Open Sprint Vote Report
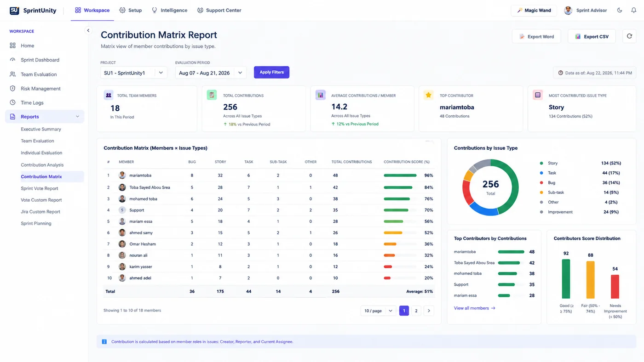This screenshot has width=644, height=362. click(x=40, y=188)
